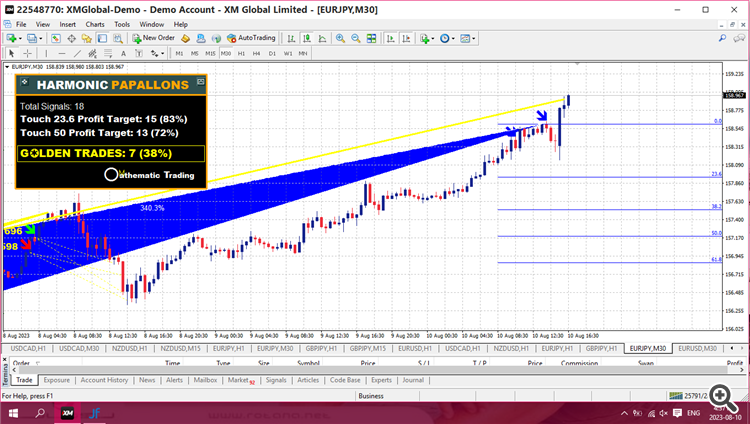Switch to M15 timeframe
750x424 pixels.
(x=210, y=54)
